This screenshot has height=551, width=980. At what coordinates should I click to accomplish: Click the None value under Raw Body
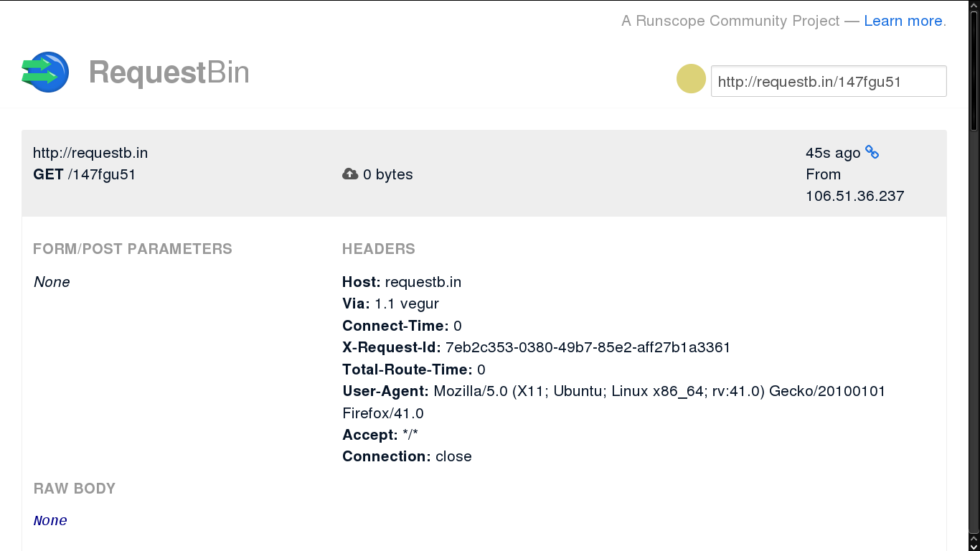(50, 521)
